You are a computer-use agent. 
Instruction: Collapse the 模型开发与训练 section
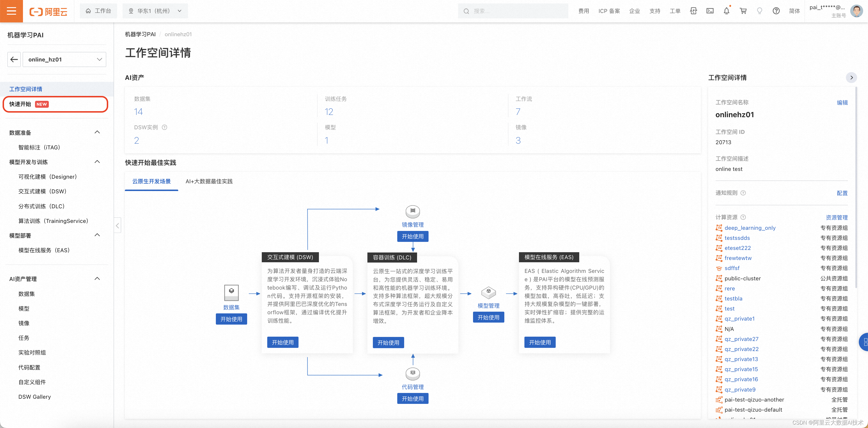coord(98,162)
